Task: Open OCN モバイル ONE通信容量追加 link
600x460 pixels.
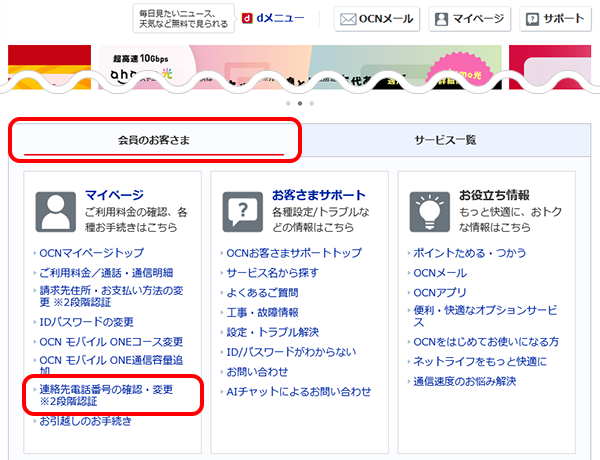Action: [x=111, y=365]
